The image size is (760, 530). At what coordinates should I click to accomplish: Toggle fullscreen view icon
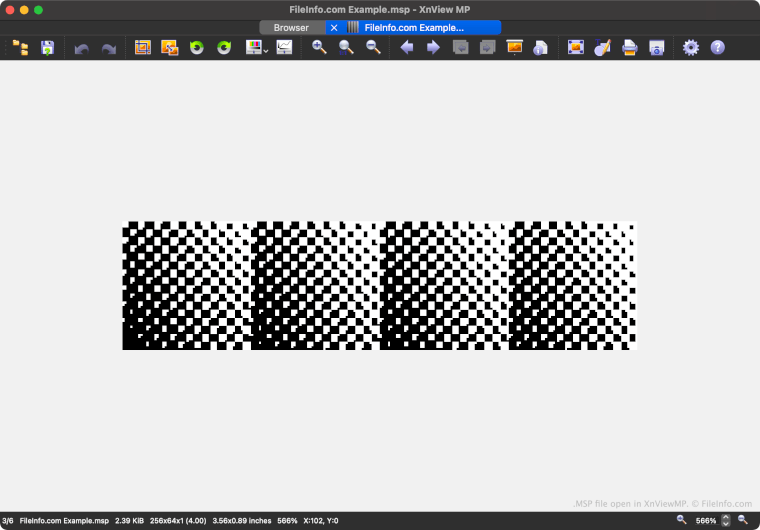click(575, 48)
